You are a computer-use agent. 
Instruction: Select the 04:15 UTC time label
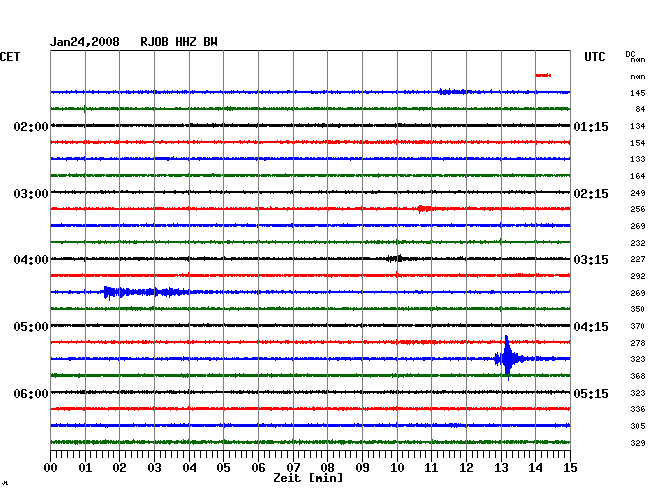[x=591, y=327]
